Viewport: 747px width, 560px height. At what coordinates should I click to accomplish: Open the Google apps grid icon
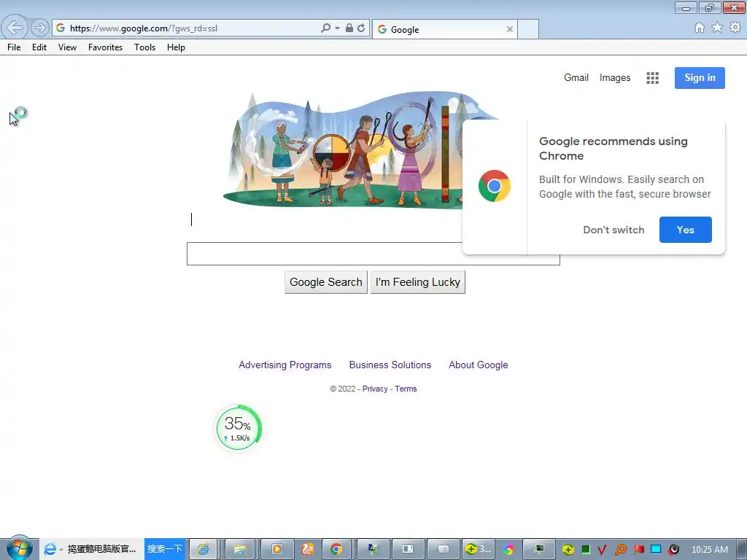coord(652,78)
